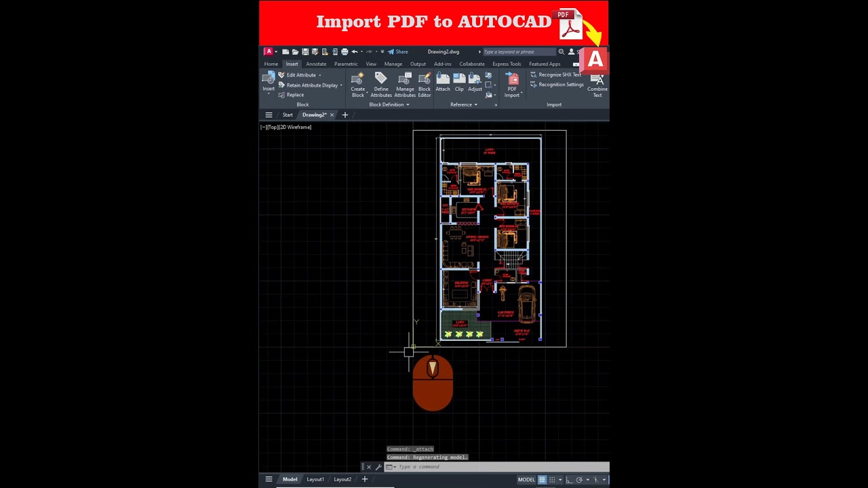Close the command line window

coord(369,467)
